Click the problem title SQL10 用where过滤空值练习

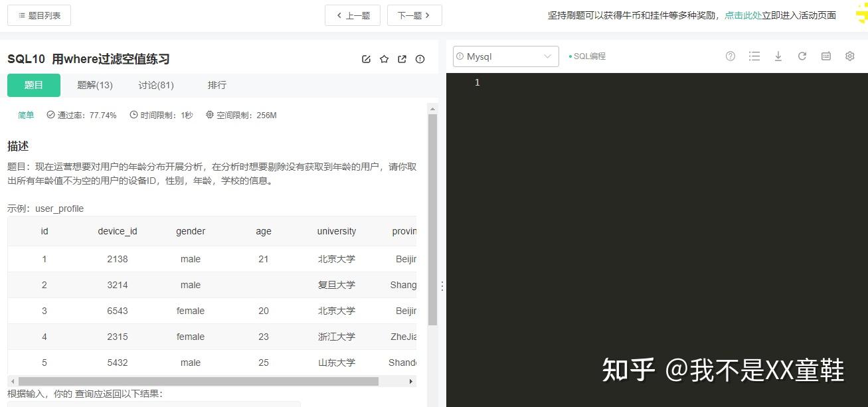[x=88, y=59]
